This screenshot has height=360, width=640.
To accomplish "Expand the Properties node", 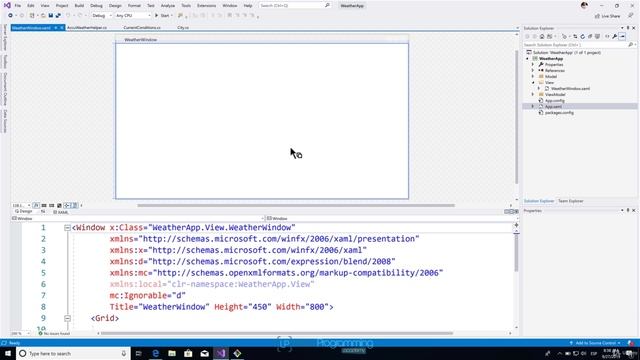I will click(x=533, y=64).
